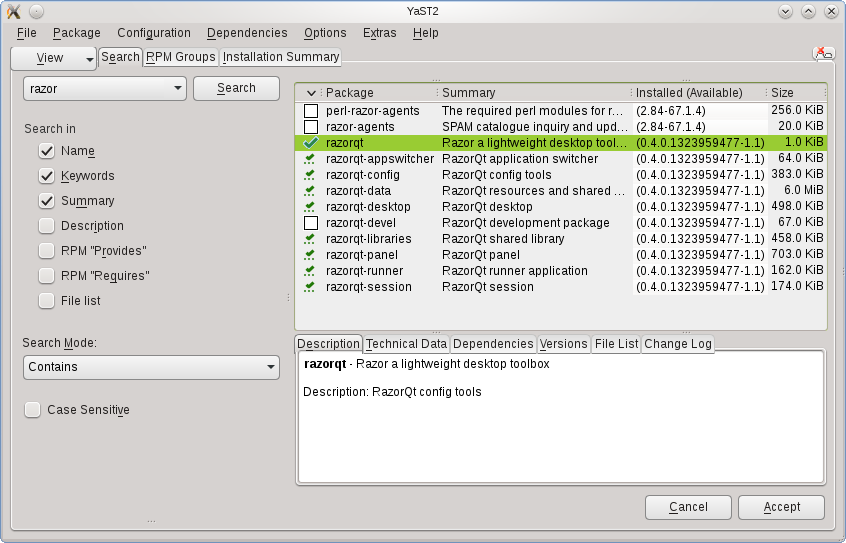Open the Search Mode Contains dropdown

click(151, 367)
